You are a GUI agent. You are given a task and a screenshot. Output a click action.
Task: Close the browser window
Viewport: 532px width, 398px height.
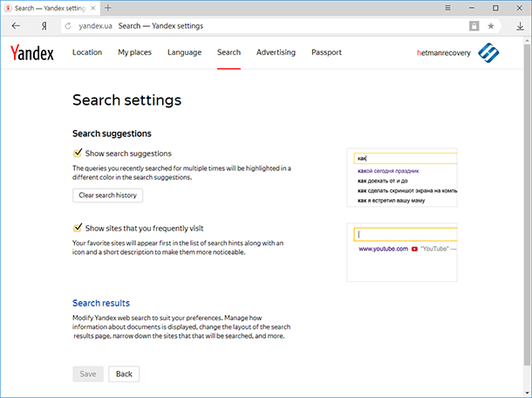[x=520, y=8]
